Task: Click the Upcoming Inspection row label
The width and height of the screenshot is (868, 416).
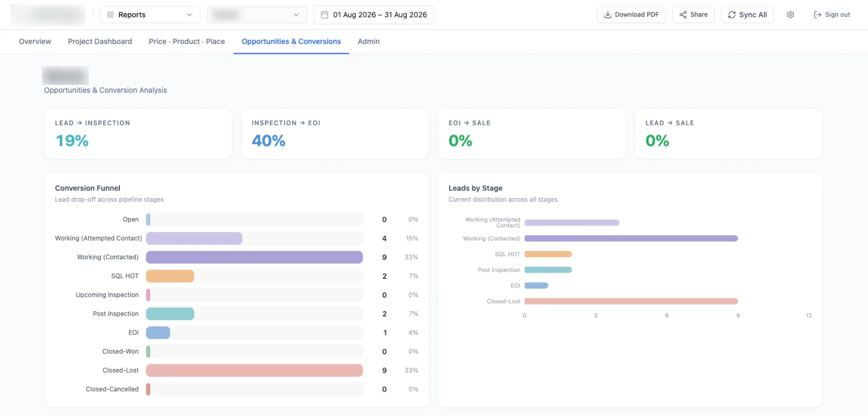Action: (x=107, y=295)
